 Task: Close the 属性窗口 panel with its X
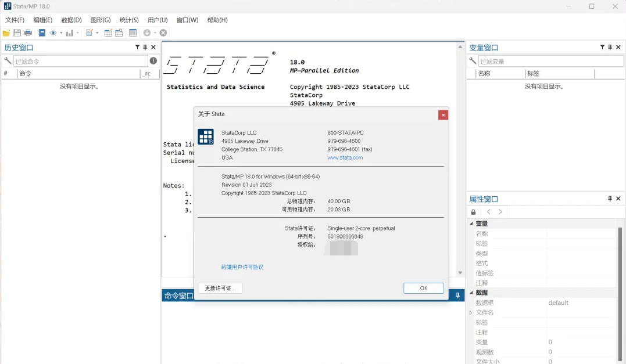click(x=618, y=199)
